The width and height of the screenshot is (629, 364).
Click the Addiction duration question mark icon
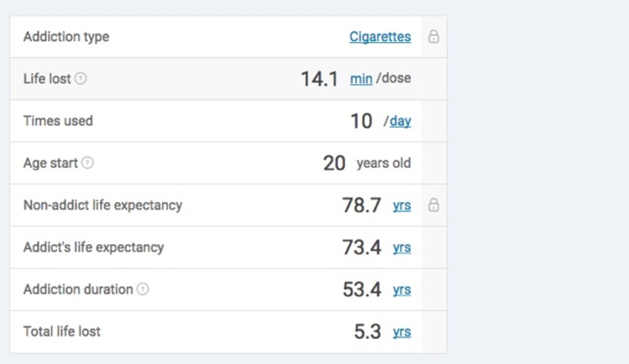pyautogui.click(x=143, y=289)
